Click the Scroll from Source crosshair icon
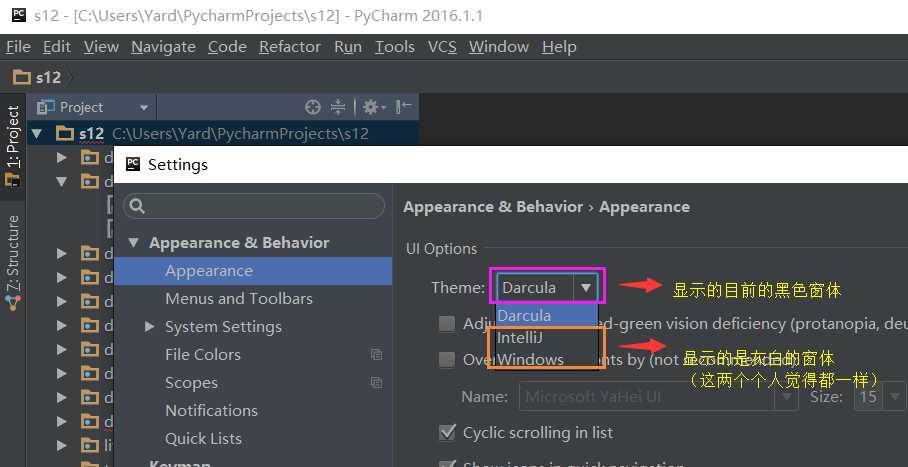 [313, 107]
